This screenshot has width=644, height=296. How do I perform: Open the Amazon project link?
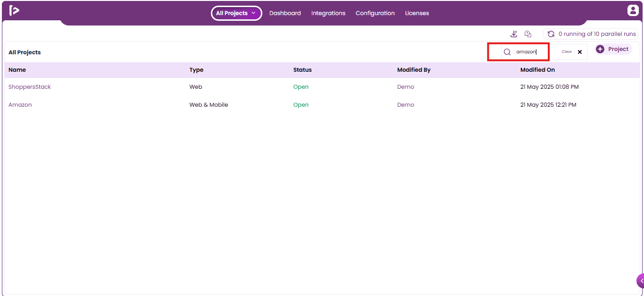click(20, 105)
